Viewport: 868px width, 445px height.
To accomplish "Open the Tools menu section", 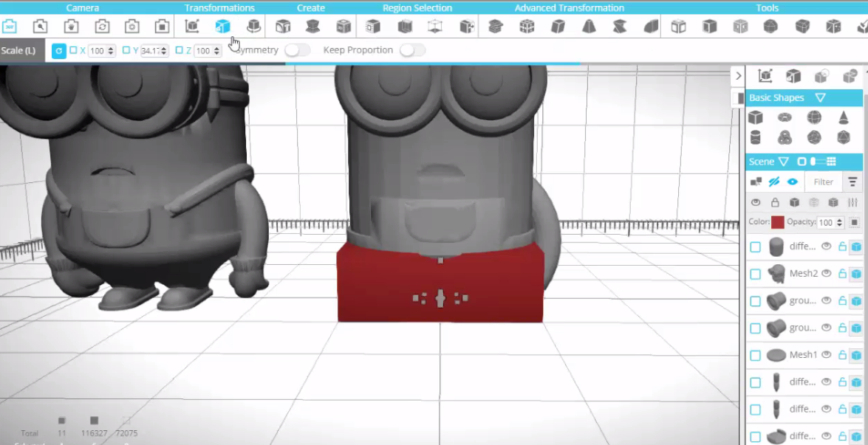I will pos(768,7).
